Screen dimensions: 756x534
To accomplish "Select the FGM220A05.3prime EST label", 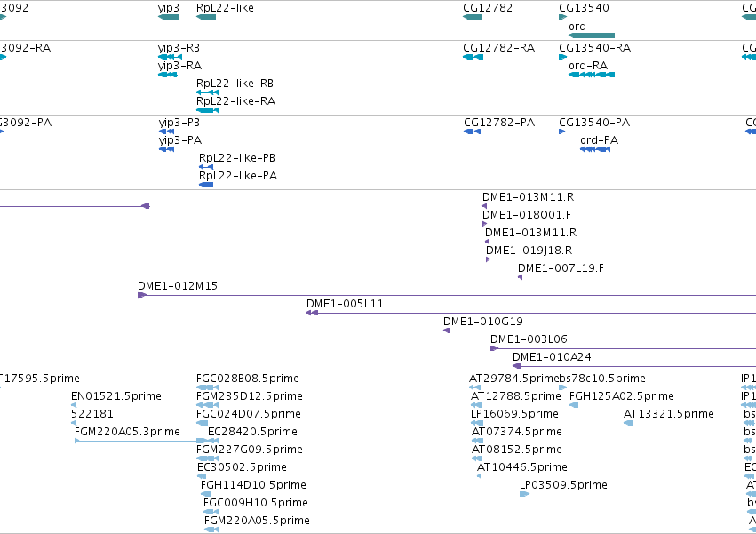I will click(x=127, y=432).
